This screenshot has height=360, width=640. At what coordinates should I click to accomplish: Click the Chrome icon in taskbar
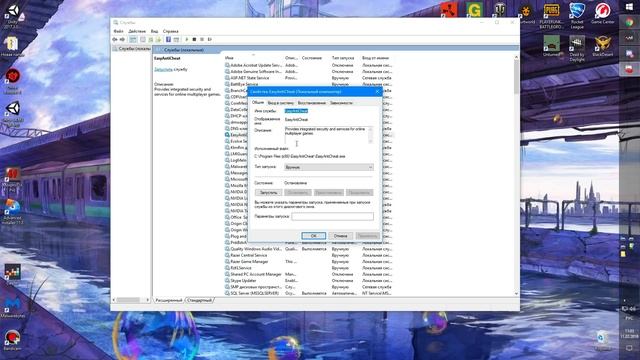pyautogui.click(x=629, y=22)
